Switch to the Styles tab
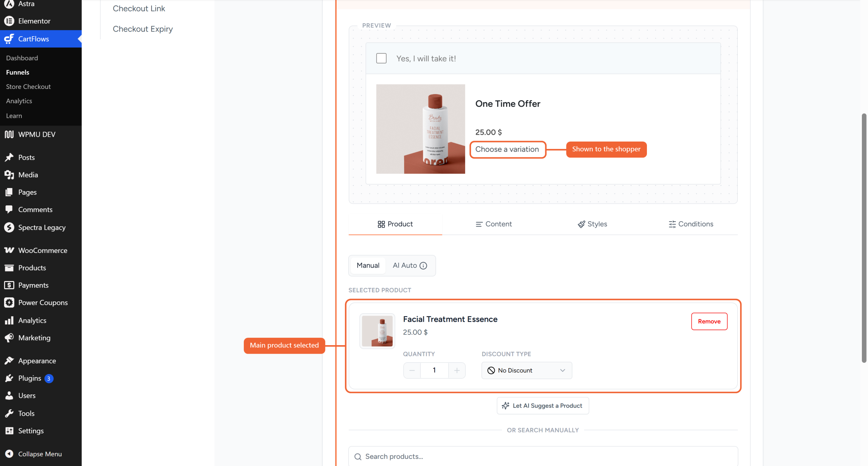Image resolution: width=868 pixels, height=466 pixels. [x=592, y=224]
